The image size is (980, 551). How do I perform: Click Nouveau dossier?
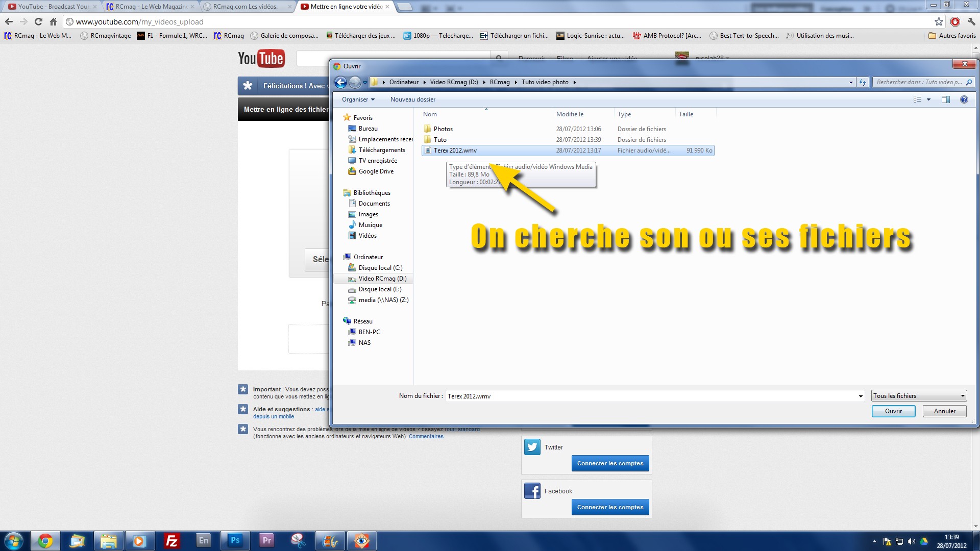[x=413, y=99]
